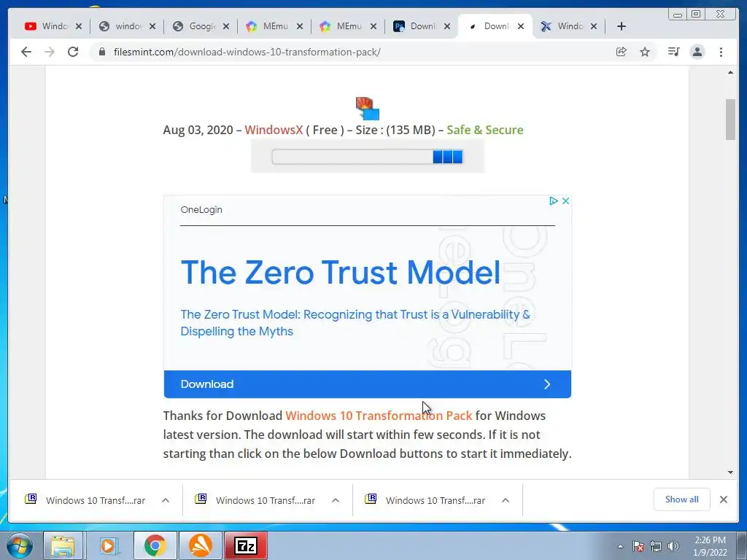
Task: Open Windows Media Player from taskbar
Action: click(108, 545)
